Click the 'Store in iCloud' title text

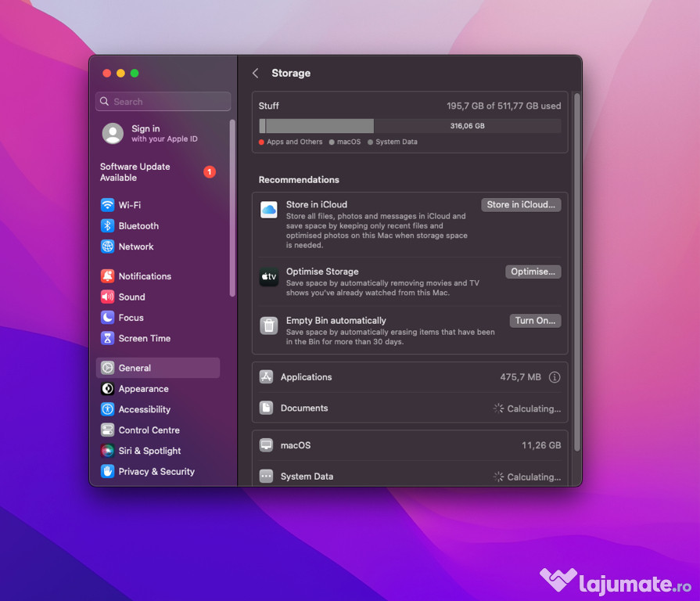coord(317,204)
